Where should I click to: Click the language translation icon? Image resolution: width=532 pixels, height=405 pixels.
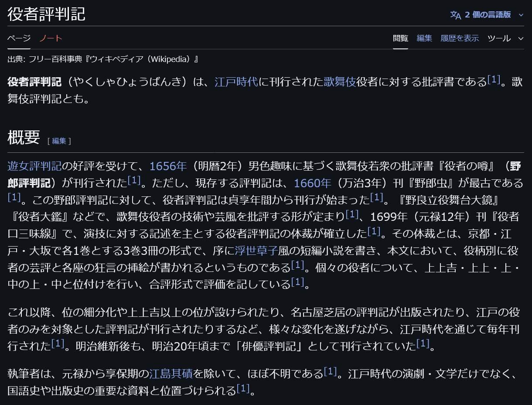456,15
